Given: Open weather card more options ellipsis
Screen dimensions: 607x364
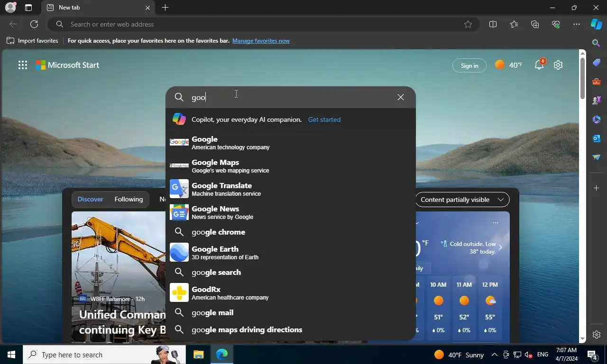Looking at the screenshot, I should 496,223.
